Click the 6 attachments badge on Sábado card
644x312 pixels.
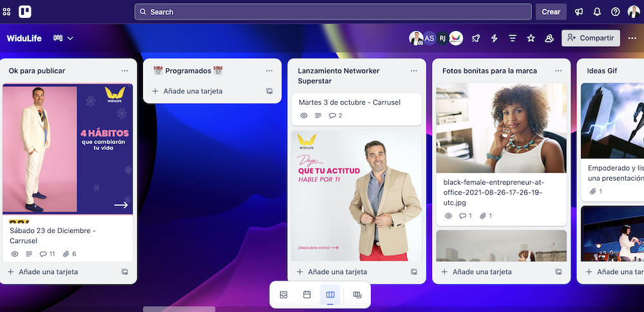point(70,254)
